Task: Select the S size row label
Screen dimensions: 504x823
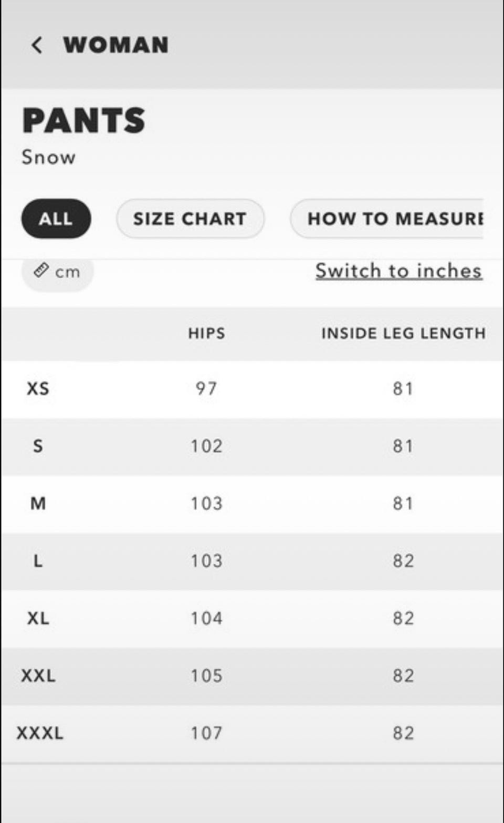Action: [38, 446]
